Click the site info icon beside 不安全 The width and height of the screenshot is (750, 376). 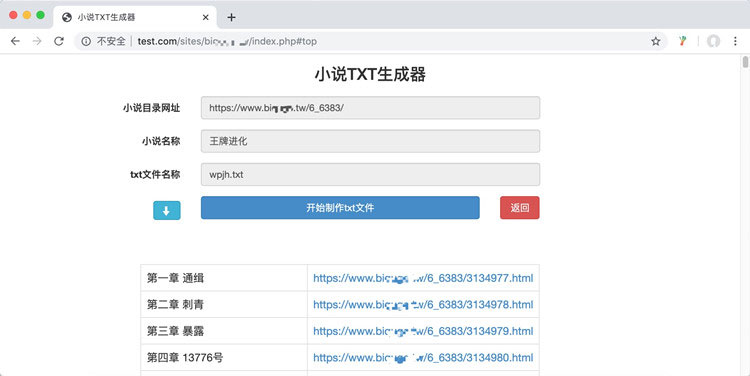coord(86,42)
